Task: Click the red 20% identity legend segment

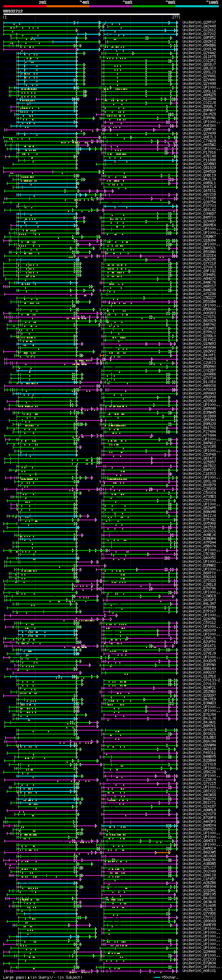Action: [x=25, y=6]
